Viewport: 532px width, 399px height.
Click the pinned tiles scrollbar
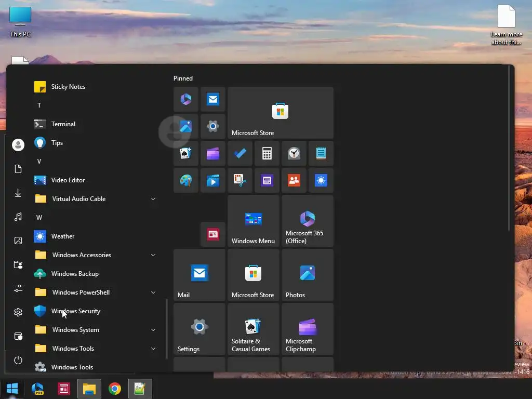[x=509, y=148]
